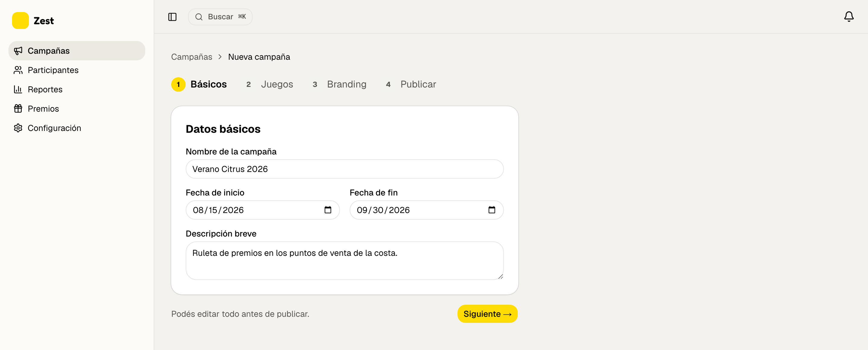Click the Nueva campaña breadcrumb text
This screenshot has width=868, height=350.
point(259,57)
